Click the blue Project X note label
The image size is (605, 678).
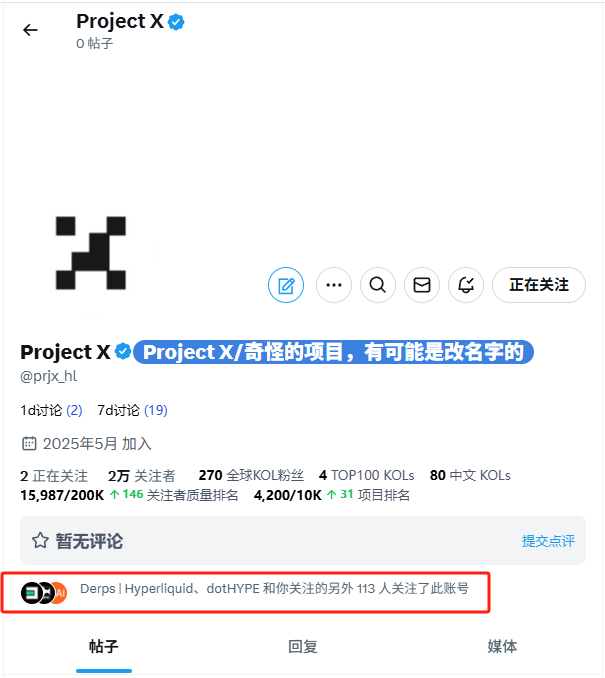pyautogui.click(x=333, y=352)
